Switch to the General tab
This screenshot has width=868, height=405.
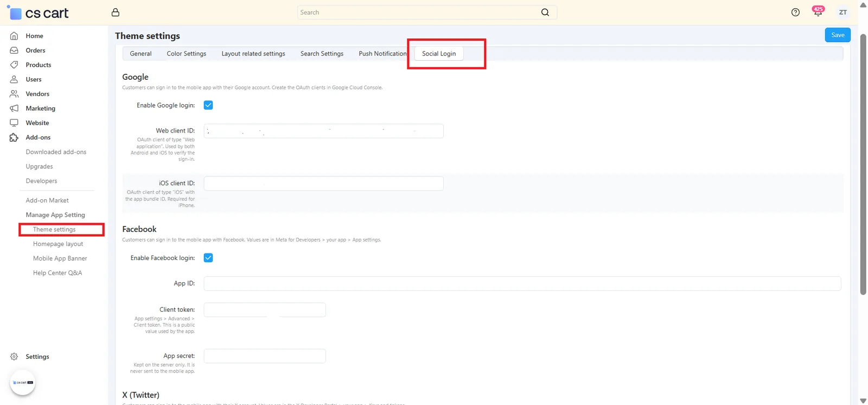pyautogui.click(x=141, y=54)
